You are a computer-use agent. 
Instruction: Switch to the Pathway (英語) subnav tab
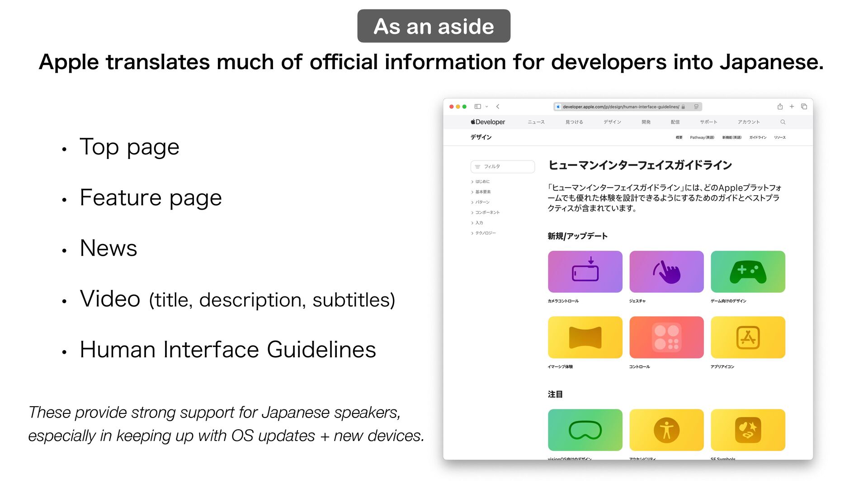[x=702, y=137]
